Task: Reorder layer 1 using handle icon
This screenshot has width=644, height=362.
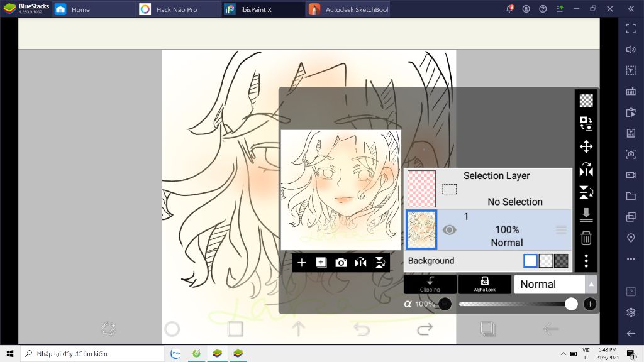Action: pos(561,230)
